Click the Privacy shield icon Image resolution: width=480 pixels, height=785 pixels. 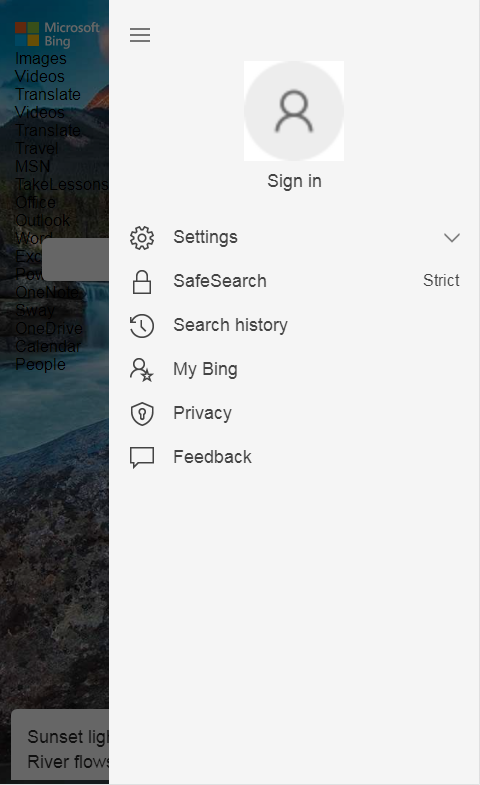142,414
